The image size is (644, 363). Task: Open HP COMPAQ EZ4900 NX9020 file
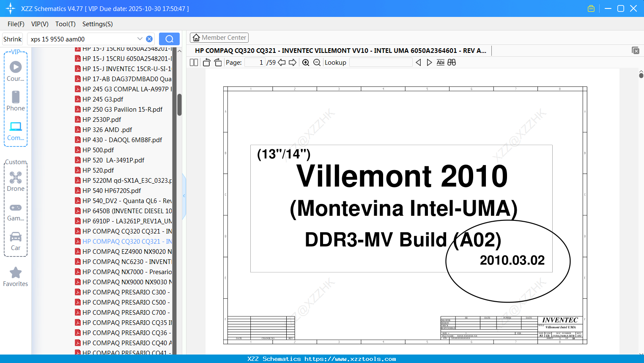pyautogui.click(x=123, y=252)
